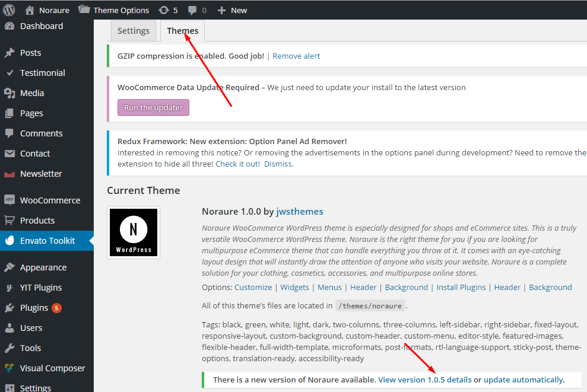The width and height of the screenshot is (587, 392).
Task: Open Products menu item
Action: 37,221
